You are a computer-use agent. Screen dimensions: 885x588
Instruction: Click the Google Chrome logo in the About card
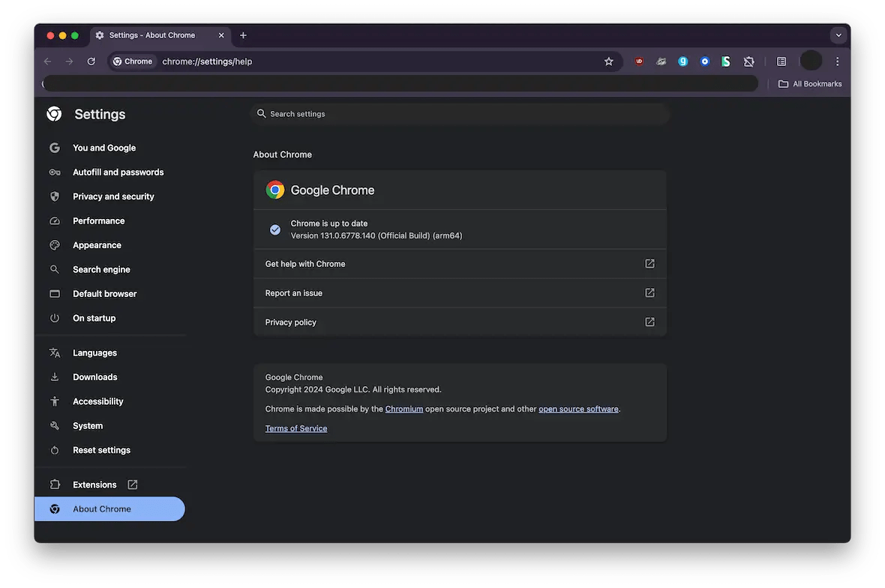[275, 190]
